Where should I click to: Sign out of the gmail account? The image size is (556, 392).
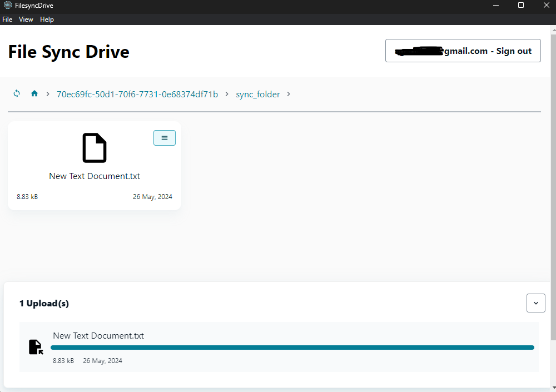(463, 51)
